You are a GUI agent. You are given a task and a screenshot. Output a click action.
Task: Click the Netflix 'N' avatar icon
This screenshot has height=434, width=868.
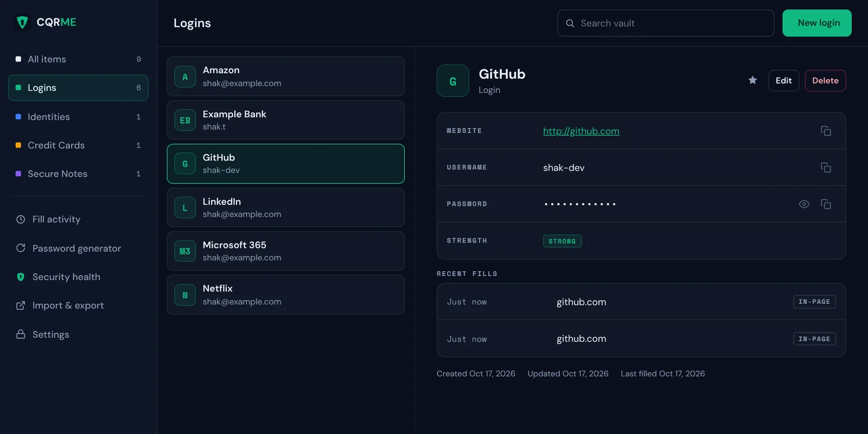[185, 295]
